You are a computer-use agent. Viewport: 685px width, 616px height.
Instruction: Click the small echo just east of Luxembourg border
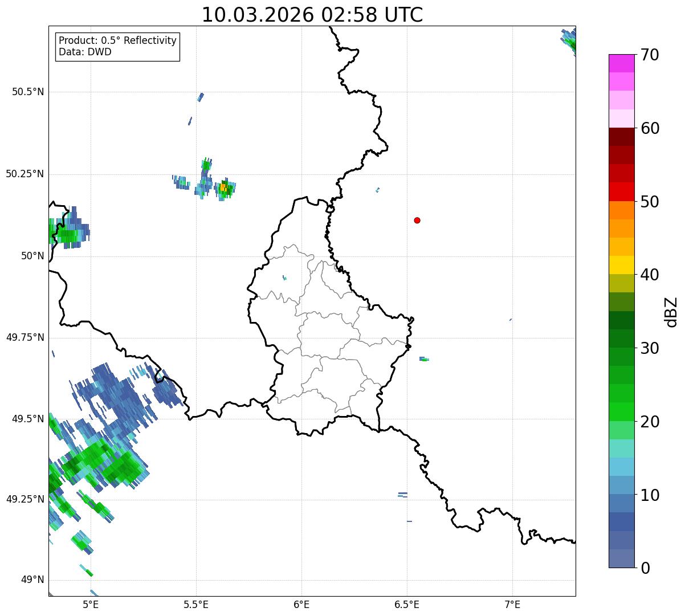(424, 359)
